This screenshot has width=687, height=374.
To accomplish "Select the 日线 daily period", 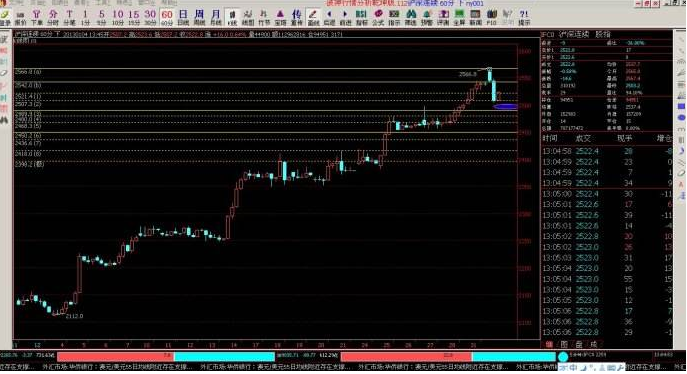I will (x=183, y=18).
